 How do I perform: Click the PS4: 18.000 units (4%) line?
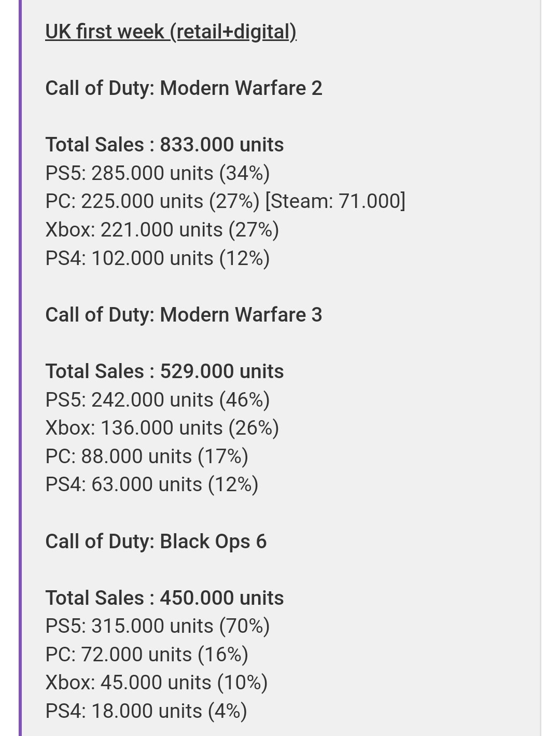click(x=146, y=711)
